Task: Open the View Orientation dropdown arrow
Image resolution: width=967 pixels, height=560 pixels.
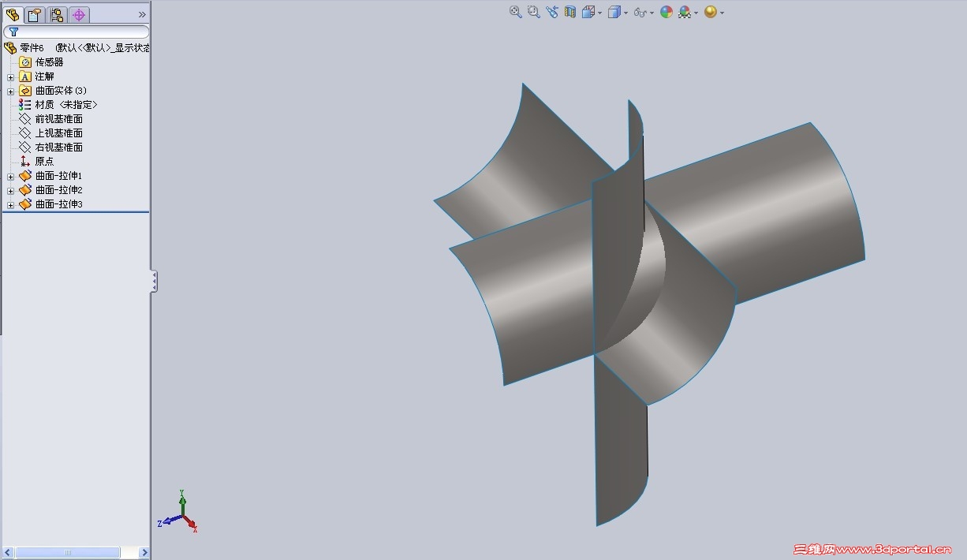Action: click(599, 13)
